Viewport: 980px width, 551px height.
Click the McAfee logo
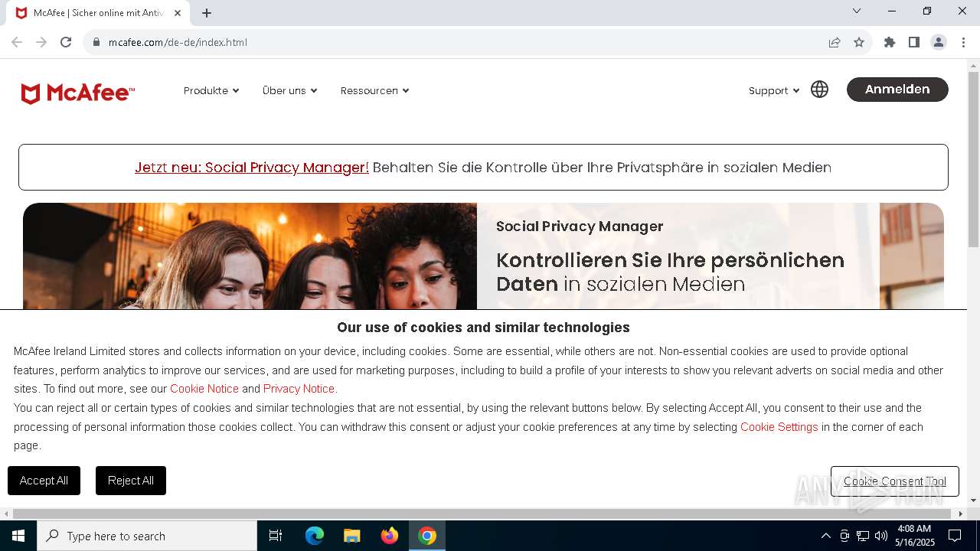77,93
